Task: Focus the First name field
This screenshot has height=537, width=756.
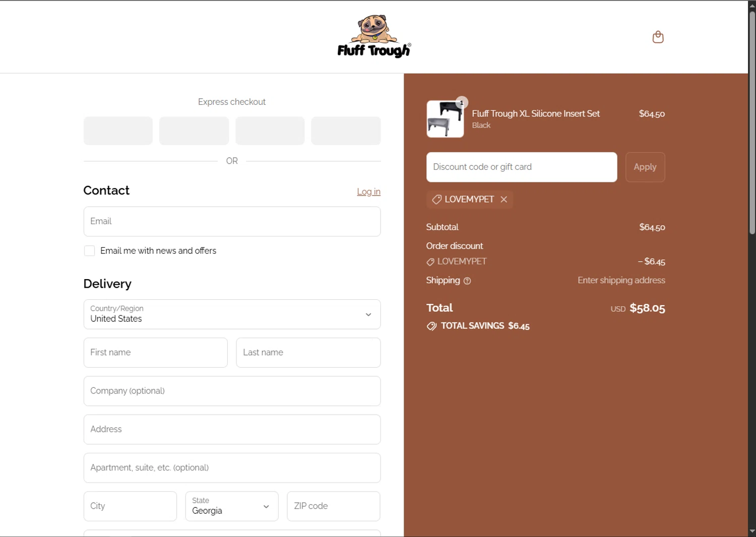Action: pyautogui.click(x=156, y=353)
